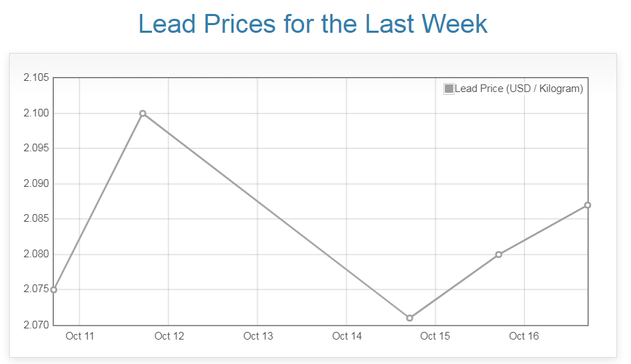Click the Oct 12 x-axis label

169,337
